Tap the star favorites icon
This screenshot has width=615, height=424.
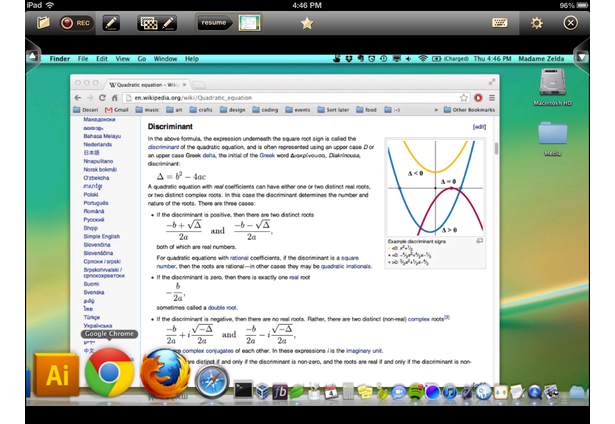pos(307,23)
